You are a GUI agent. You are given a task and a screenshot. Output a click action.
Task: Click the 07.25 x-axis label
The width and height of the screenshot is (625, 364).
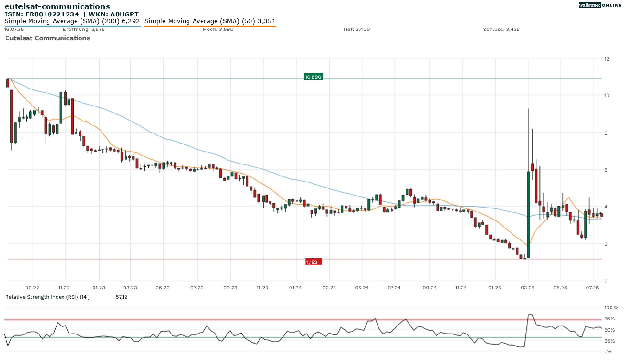(x=593, y=288)
